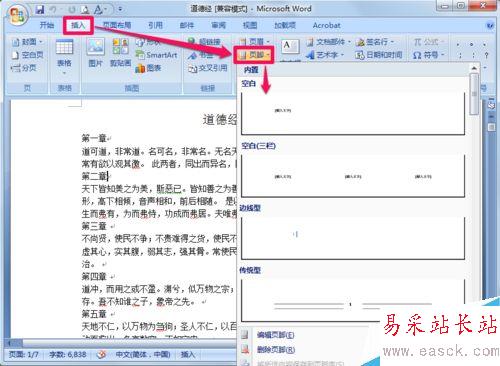The height and width of the screenshot is (366, 500).
Task: Select the 插入 ribbon tab
Action: pos(78,25)
